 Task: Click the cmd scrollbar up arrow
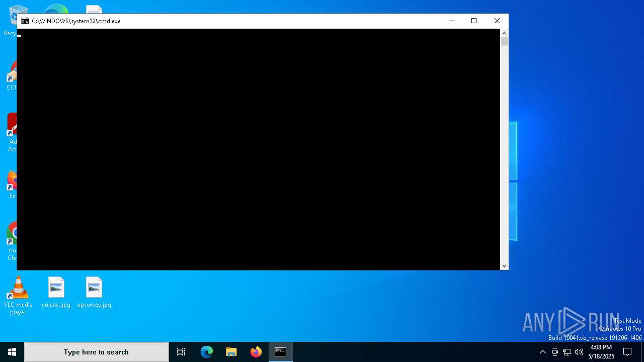[504, 33]
